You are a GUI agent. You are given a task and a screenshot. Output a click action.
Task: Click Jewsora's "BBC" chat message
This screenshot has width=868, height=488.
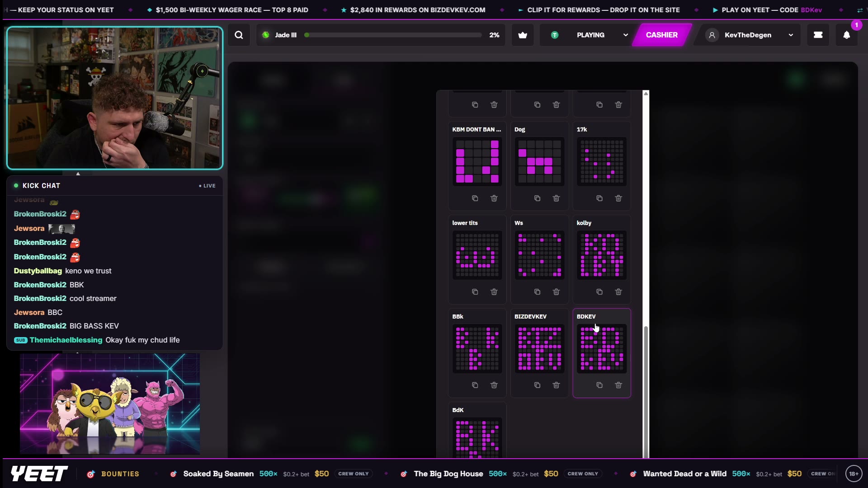[x=55, y=313]
